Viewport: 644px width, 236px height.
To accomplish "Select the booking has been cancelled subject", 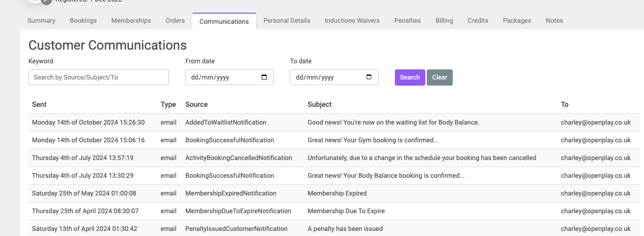I will [422, 158].
